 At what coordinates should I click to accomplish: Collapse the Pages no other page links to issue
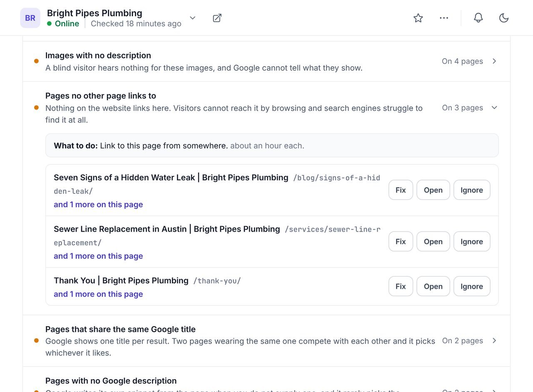coord(494,107)
